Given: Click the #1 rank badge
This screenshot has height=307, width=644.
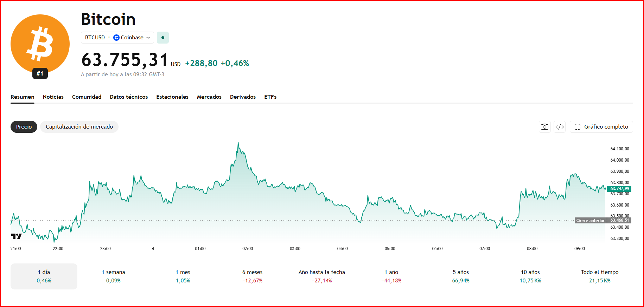Looking at the screenshot, I should tap(40, 73).
